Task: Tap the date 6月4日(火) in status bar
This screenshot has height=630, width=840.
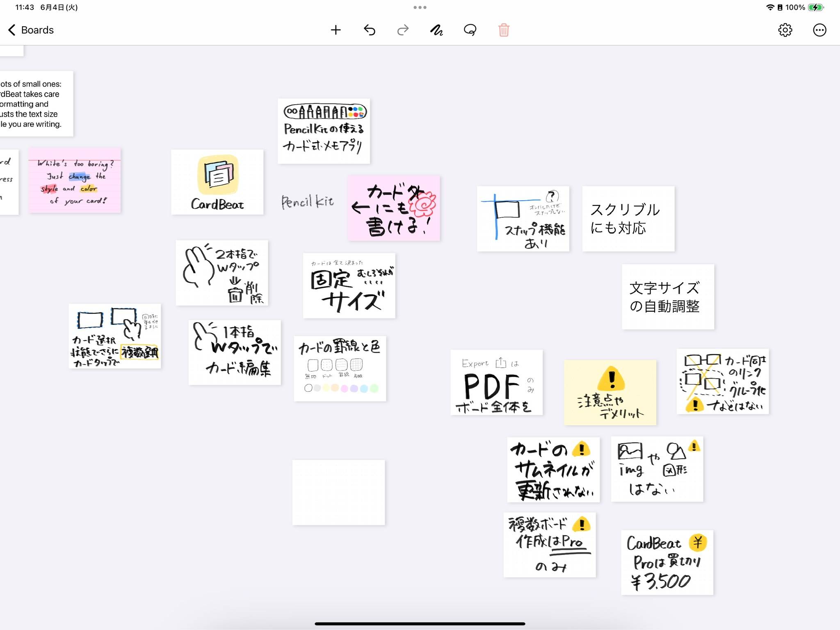Action: (59, 7)
